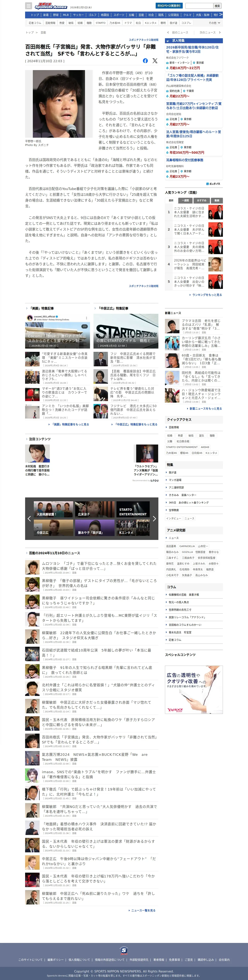Expand マンガ道場 in 特集 list
Viewport: 248px width, 980px height.
pyautogui.click(x=194, y=480)
